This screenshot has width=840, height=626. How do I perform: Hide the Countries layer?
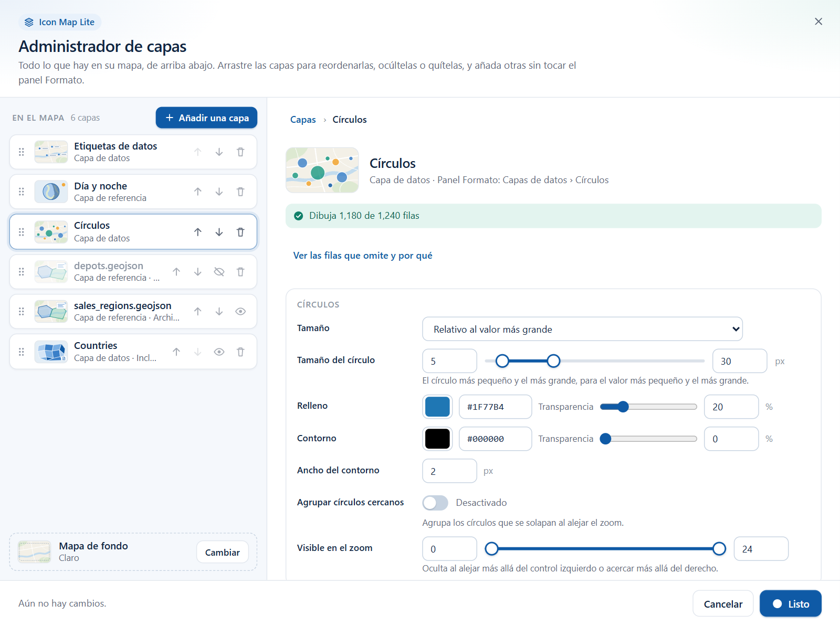[x=219, y=352]
